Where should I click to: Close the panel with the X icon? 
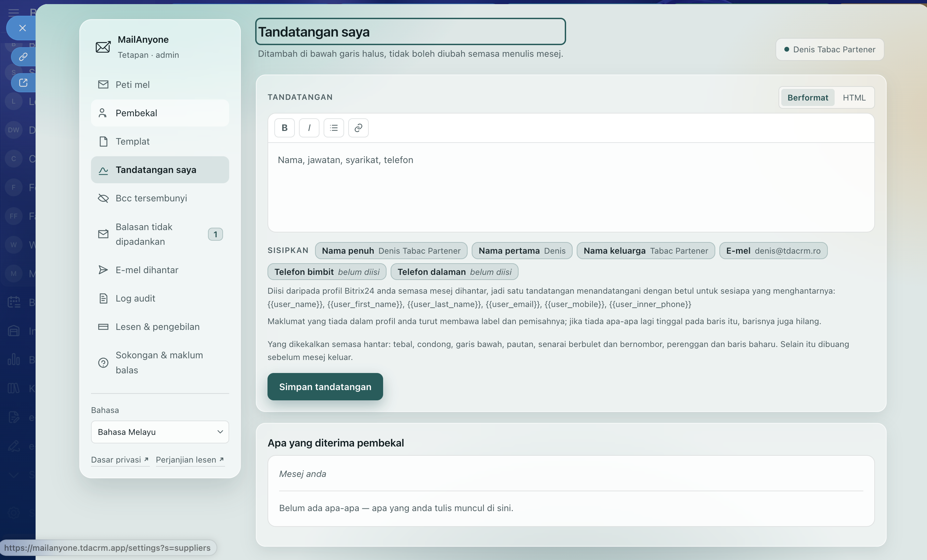pos(23,28)
